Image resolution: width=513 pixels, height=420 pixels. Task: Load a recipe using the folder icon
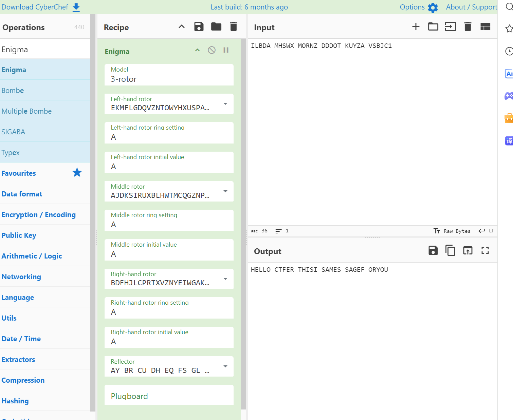(x=216, y=26)
